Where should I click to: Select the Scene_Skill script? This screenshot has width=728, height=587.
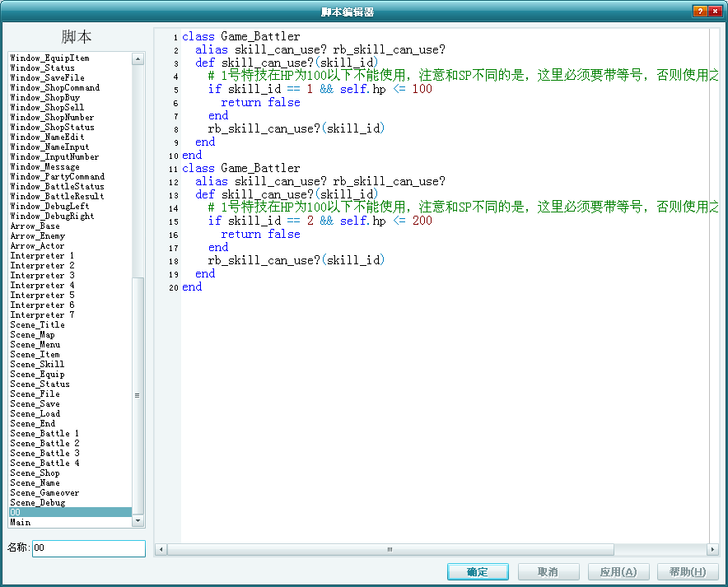[x=70, y=364]
